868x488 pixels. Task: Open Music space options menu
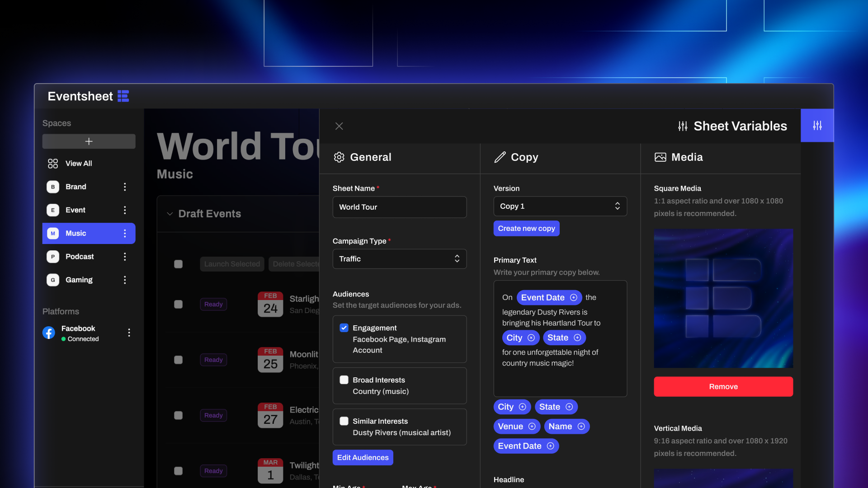(125, 234)
